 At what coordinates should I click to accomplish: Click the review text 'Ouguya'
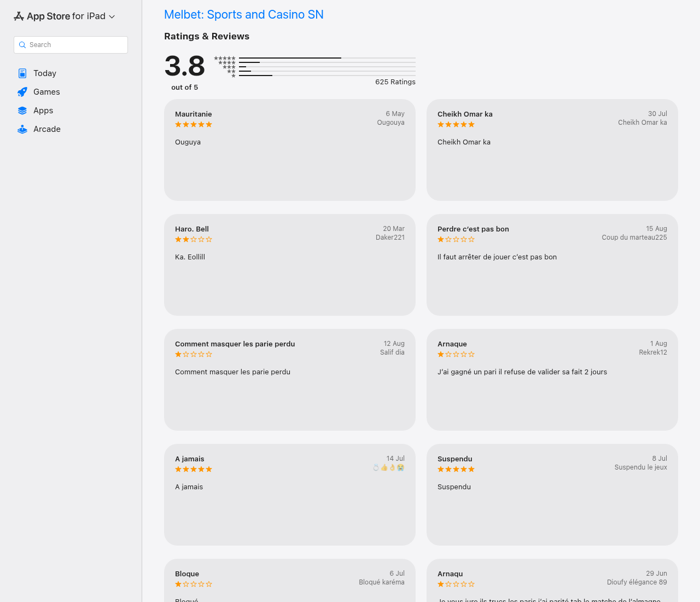[x=188, y=142]
